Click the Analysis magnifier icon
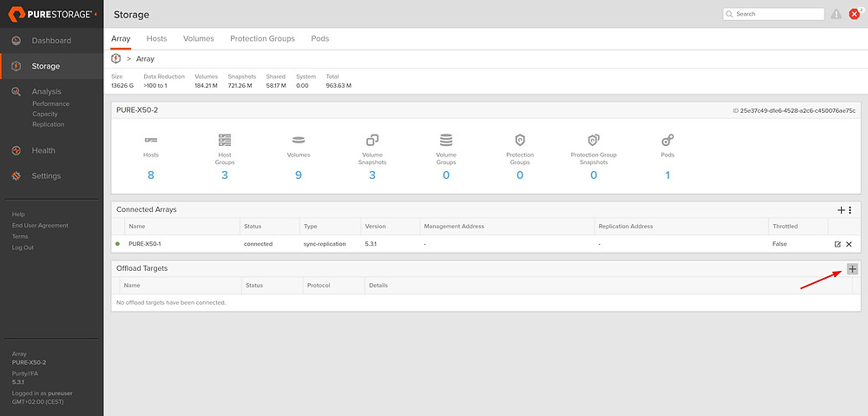868x416 pixels. (16, 91)
